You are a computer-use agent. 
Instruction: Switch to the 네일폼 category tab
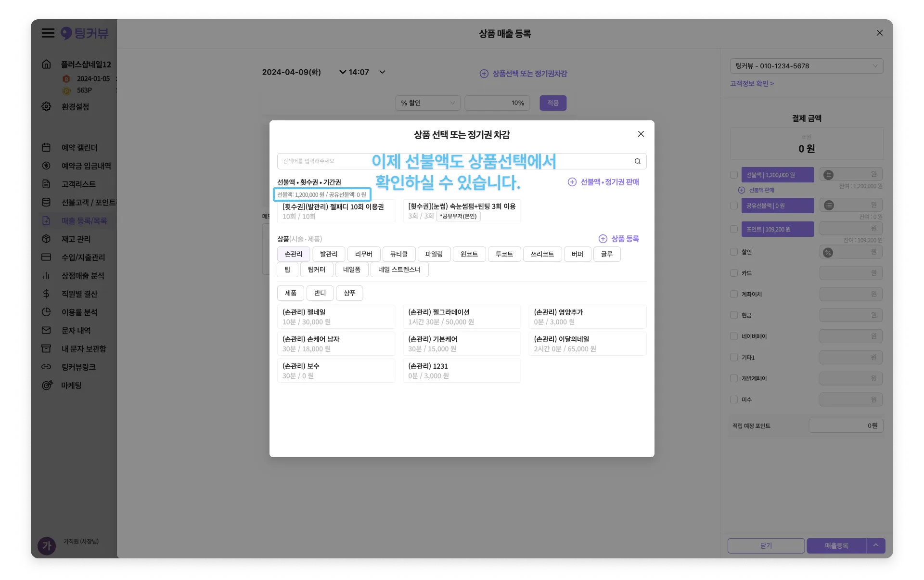(352, 270)
